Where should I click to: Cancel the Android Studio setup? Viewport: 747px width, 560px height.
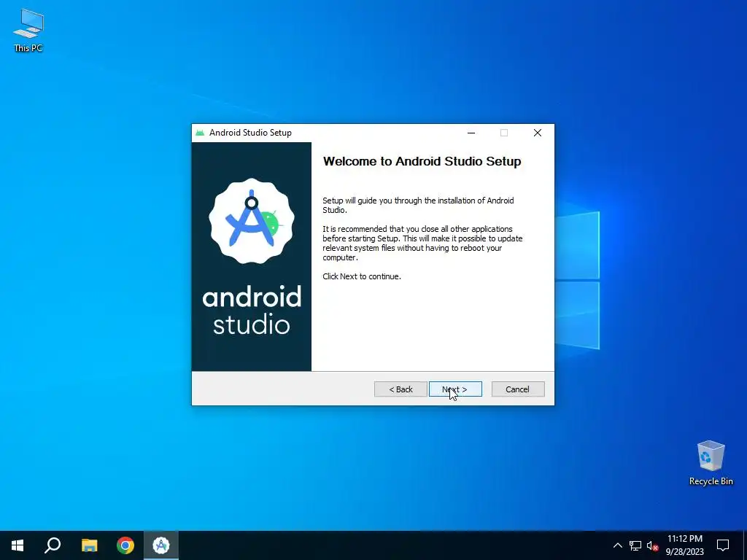pos(518,389)
